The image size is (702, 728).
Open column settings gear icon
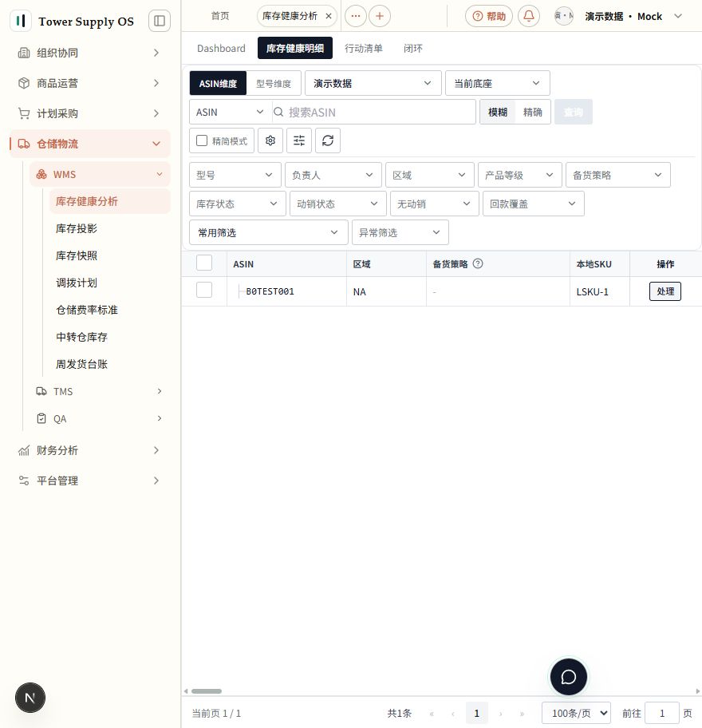point(270,140)
